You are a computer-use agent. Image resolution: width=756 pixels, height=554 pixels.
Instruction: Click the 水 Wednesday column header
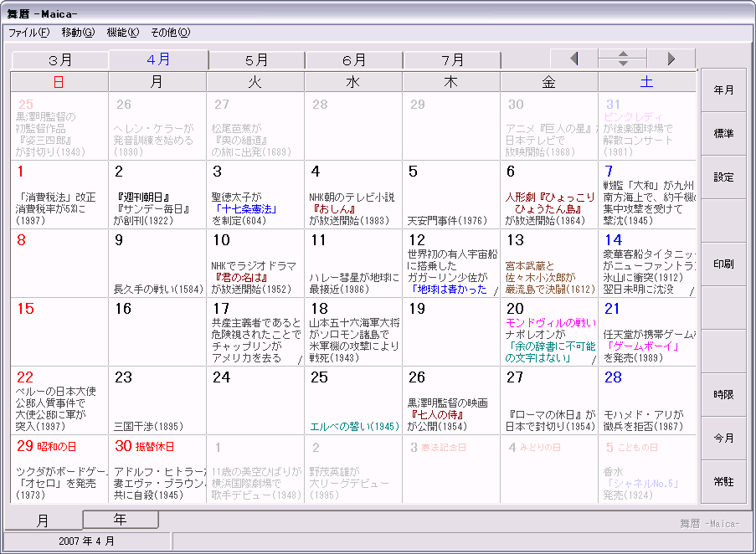(353, 82)
